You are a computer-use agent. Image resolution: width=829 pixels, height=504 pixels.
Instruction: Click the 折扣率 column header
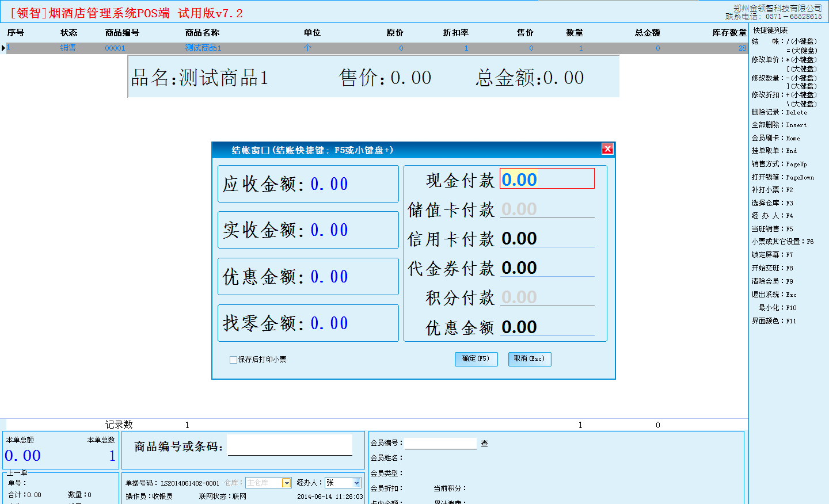[455, 33]
